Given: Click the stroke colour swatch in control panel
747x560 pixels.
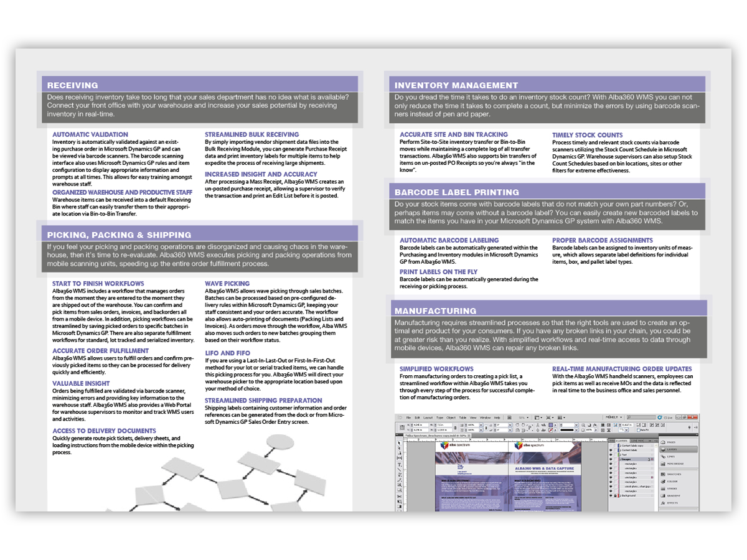Looking at the screenshot, I should click(x=551, y=430).
